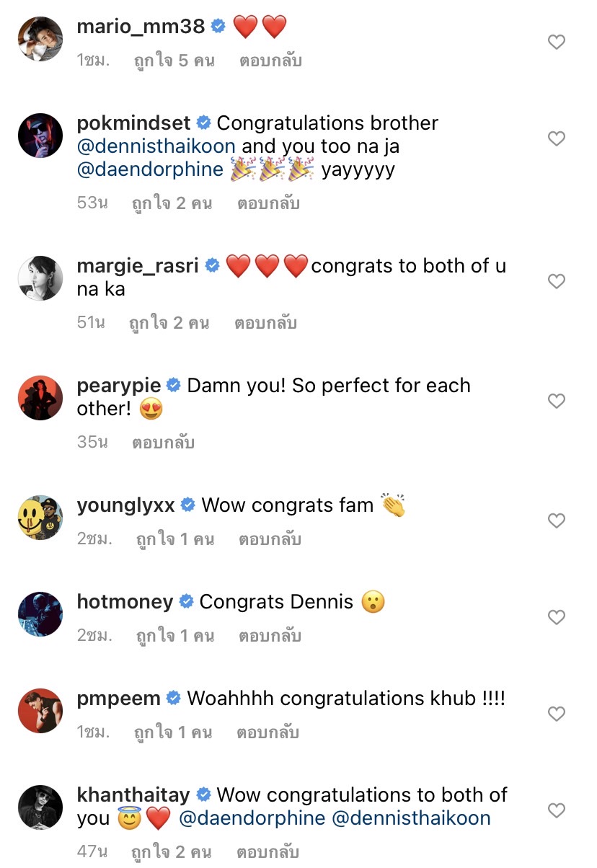Like mario_mm38's comment with the heart icon
The height and width of the screenshot is (868, 597).
tap(556, 43)
